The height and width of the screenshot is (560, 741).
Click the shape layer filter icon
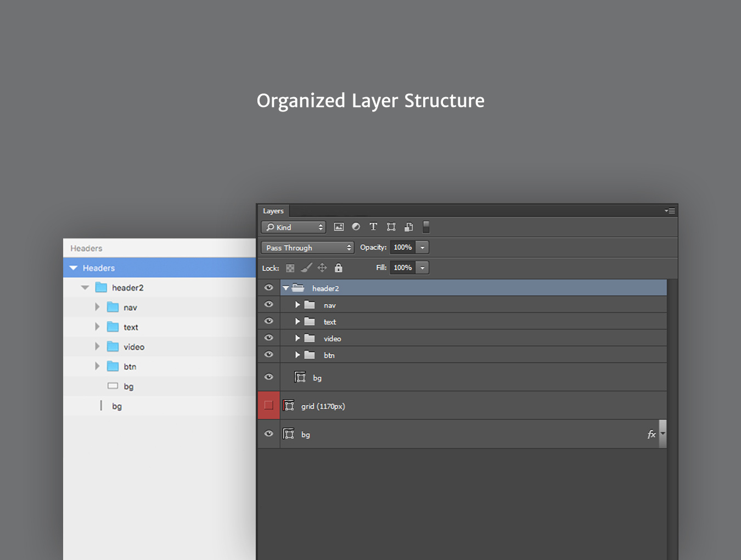(x=391, y=227)
